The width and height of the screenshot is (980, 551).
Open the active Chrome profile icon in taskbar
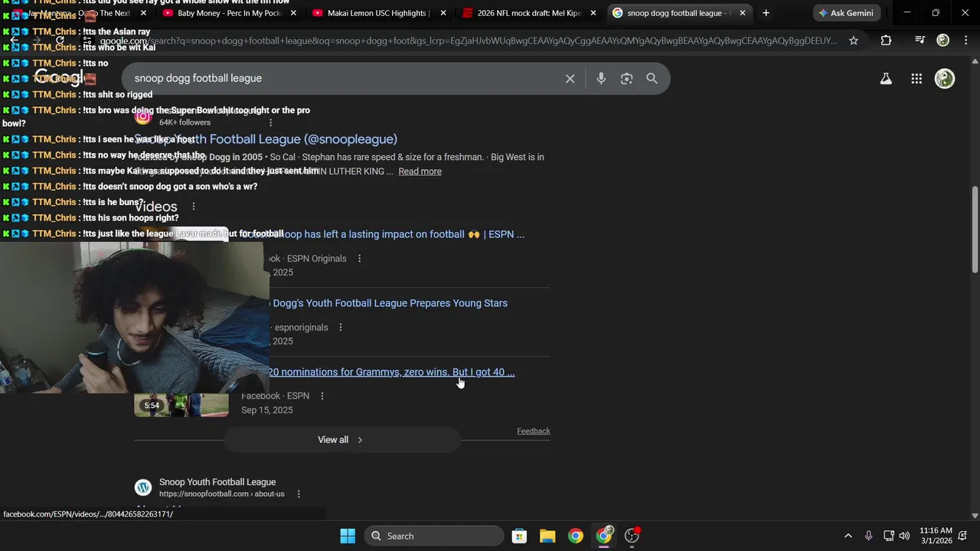(604, 536)
